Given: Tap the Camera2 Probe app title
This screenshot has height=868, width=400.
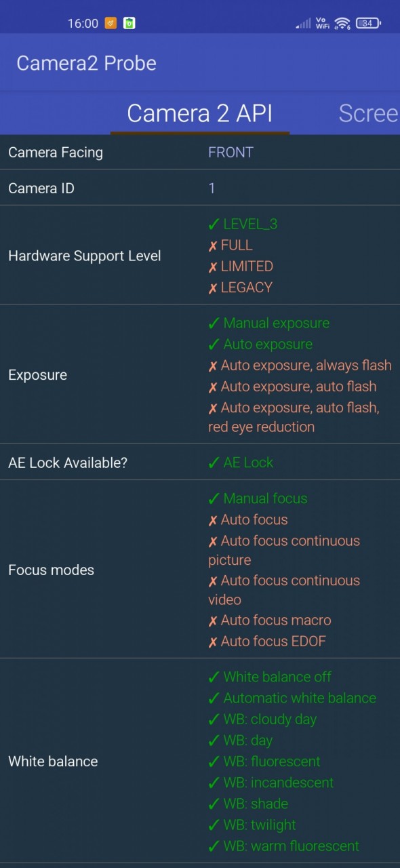Looking at the screenshot, I should pos(86,63).
